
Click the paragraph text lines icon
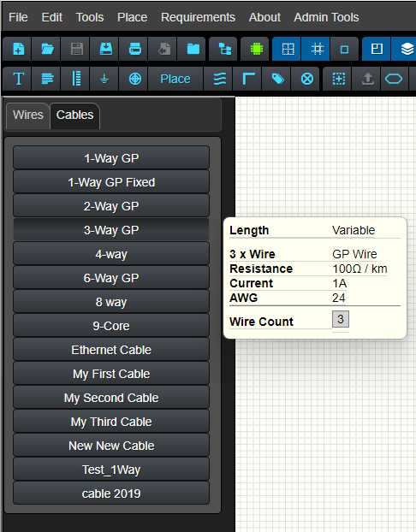click(47, 79)
